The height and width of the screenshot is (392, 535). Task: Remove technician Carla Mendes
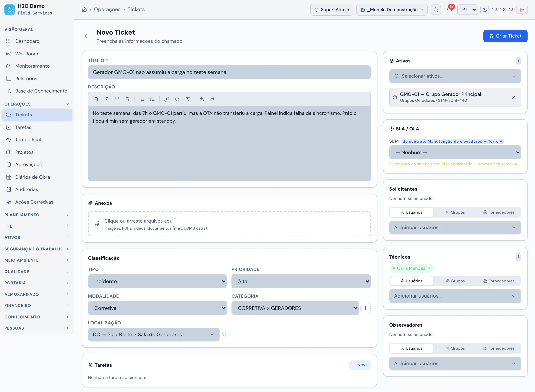pyautogui.click(x=429, y=268)
